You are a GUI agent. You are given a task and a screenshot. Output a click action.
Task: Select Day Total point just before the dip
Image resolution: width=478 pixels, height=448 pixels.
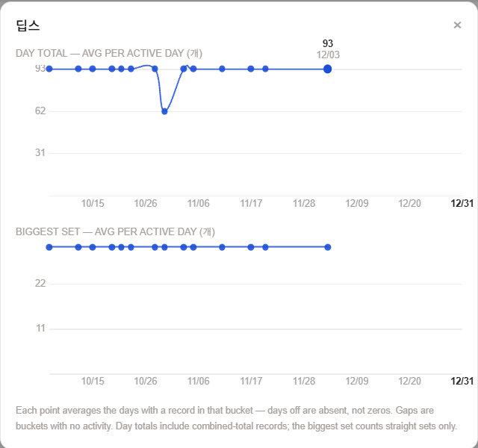click(x=155, y=69)
